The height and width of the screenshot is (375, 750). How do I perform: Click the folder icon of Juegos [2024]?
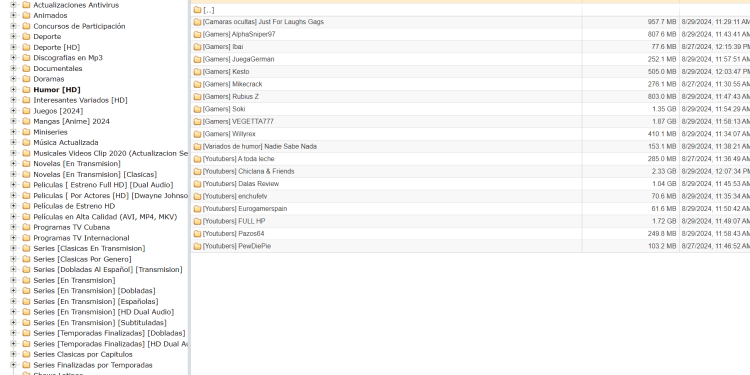click(26, 110)
